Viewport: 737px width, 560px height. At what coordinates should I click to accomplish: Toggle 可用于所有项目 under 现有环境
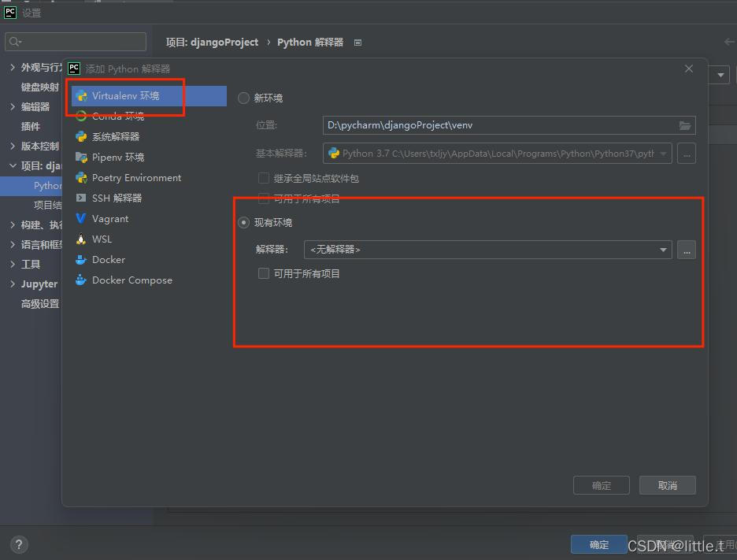264,273
